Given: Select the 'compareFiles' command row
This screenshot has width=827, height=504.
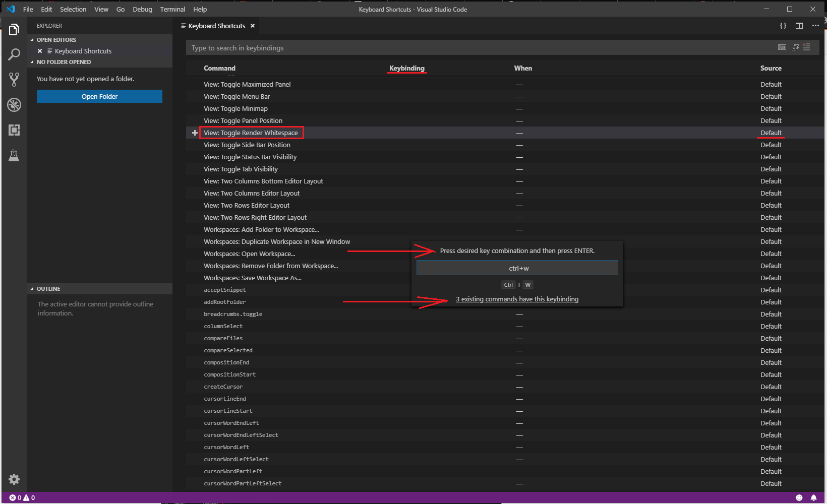Looking at the screenshot, I should pos(505,338).
